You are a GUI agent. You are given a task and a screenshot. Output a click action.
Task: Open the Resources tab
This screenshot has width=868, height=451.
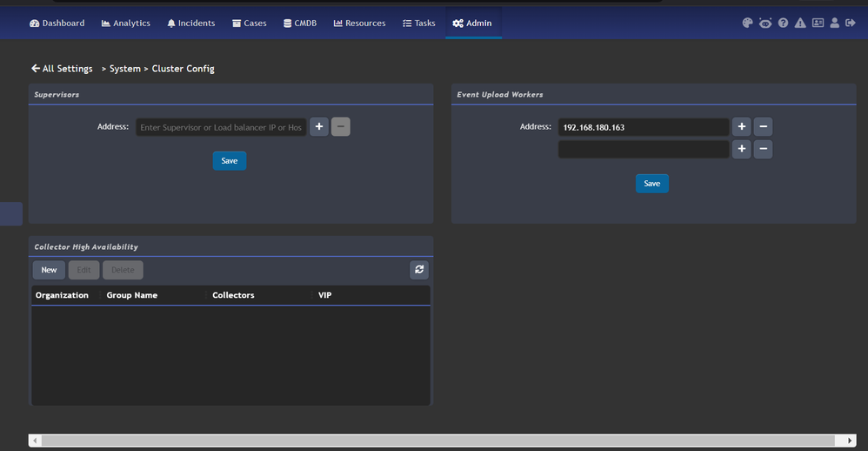pos(359,24)
